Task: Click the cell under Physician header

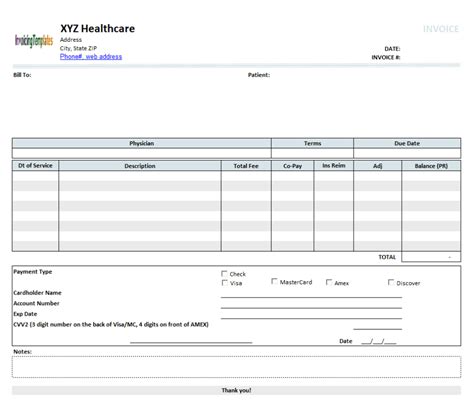Action: point(142,153)
